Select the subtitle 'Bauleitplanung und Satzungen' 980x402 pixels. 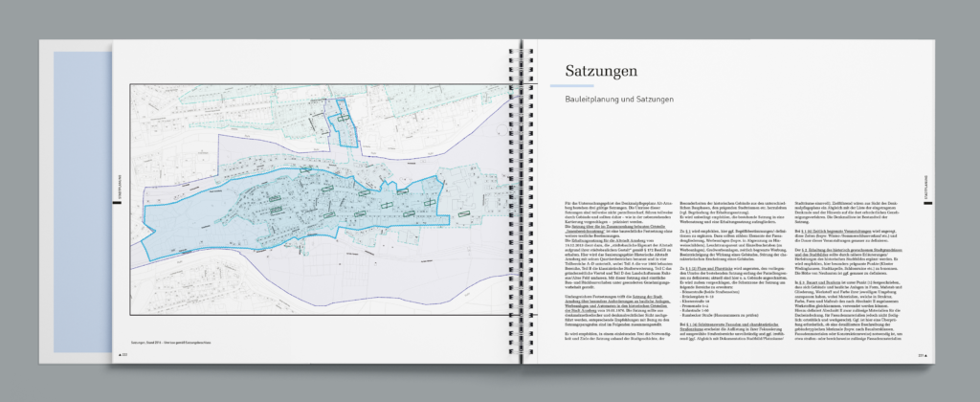pyautogui.click(x=619, y=100)
